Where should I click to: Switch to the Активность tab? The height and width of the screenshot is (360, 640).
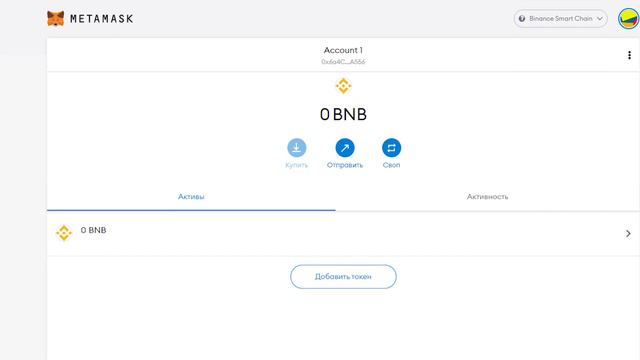coord(487,197)
